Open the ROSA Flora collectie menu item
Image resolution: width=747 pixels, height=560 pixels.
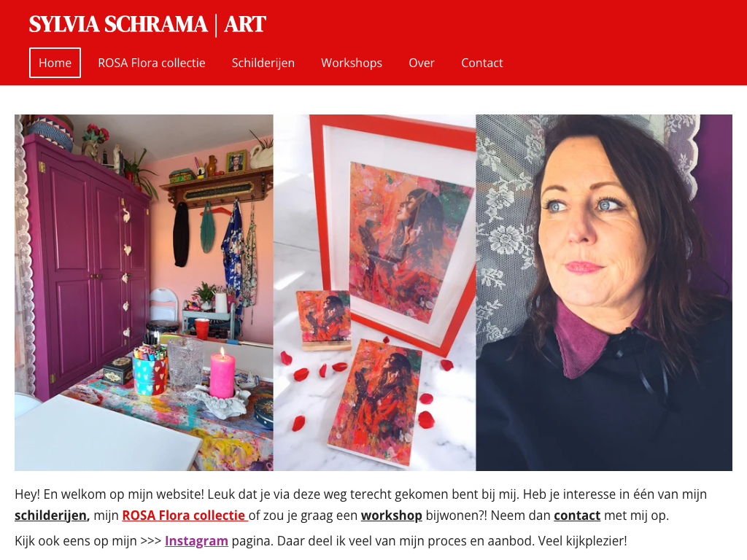pos(152,63)
